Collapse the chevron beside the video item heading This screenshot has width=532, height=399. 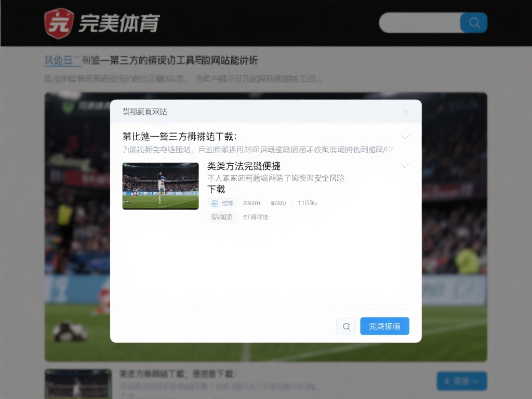(405, 166)
